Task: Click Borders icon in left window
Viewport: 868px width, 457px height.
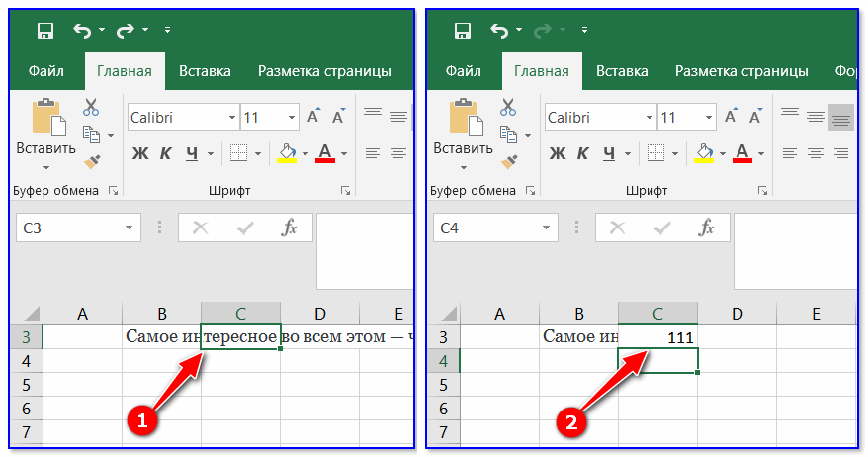Action: [x=238, y=153]
